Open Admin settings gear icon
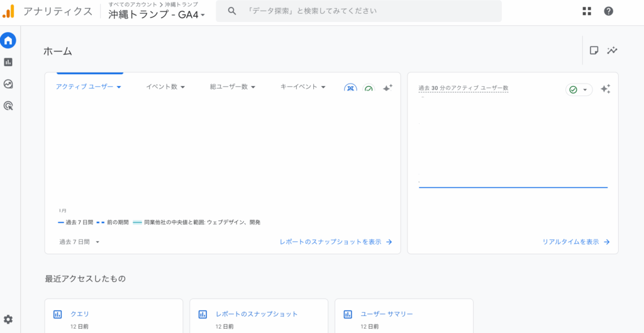The height and width of the screenshot is (333, 644). pyautogui.click(x=8, y=319)
